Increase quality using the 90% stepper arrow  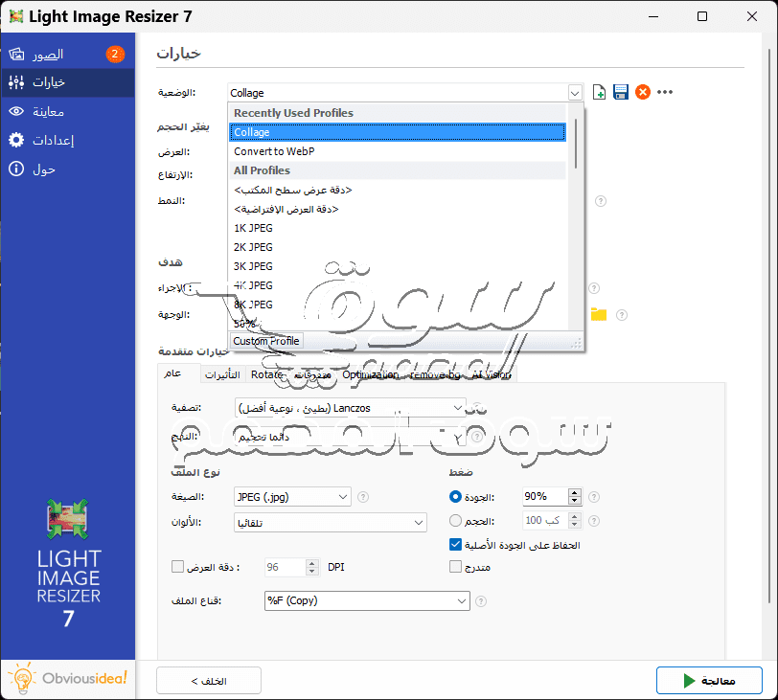575,492
